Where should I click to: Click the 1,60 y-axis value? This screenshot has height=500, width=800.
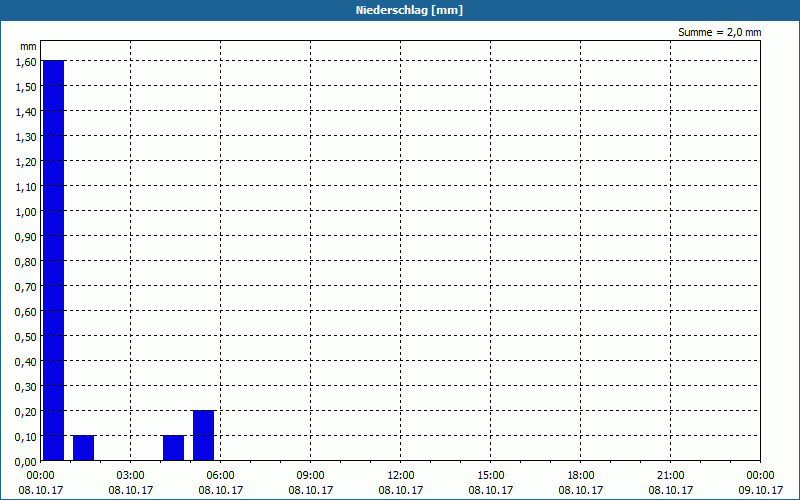click(26, 61)
